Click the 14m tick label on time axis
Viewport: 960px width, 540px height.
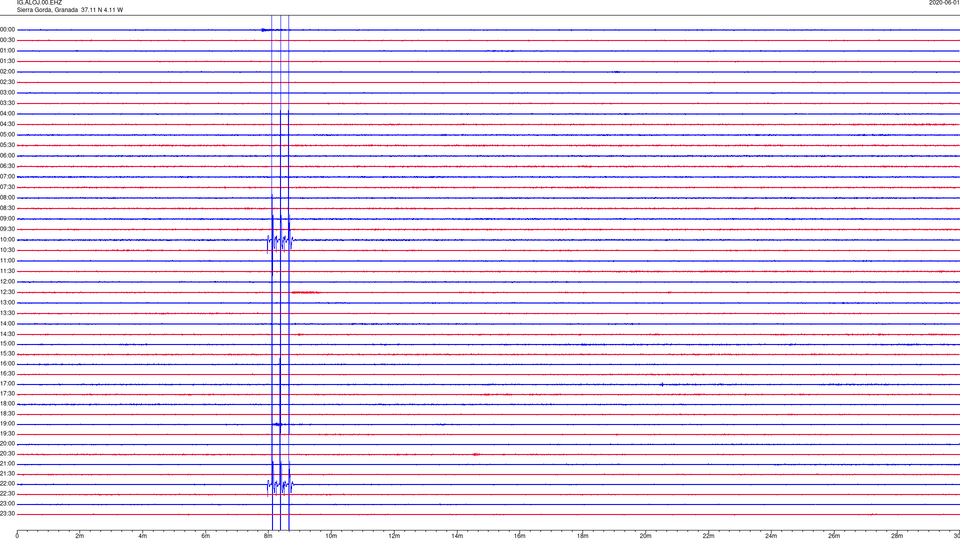pos(457,536)
